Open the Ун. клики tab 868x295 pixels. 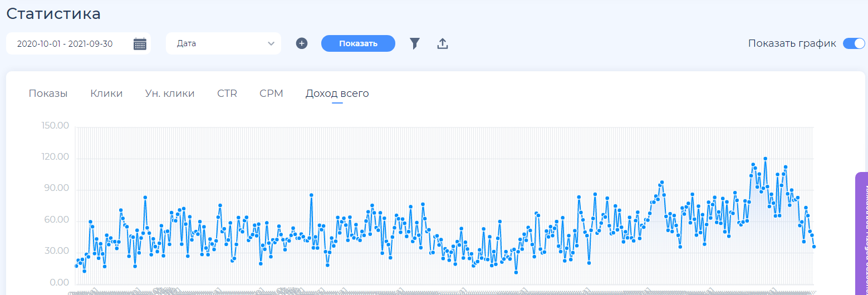click(x=170, y=94)
